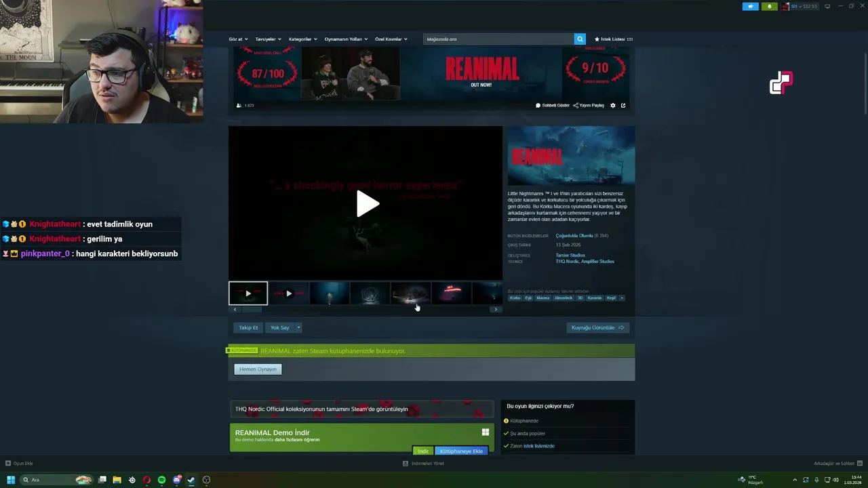Click the thumbnail strip left arrow
868x488 pixels.
[235, 309]
